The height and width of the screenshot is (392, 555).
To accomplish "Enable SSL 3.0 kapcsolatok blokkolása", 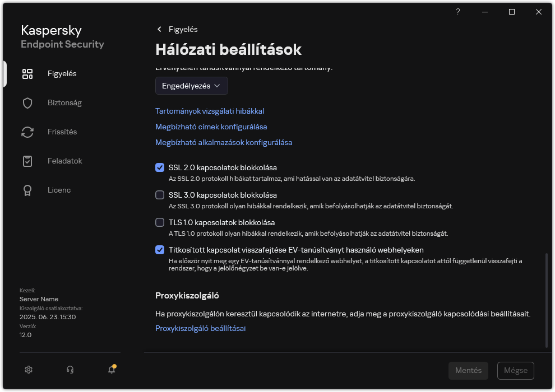I will point(160,195).
